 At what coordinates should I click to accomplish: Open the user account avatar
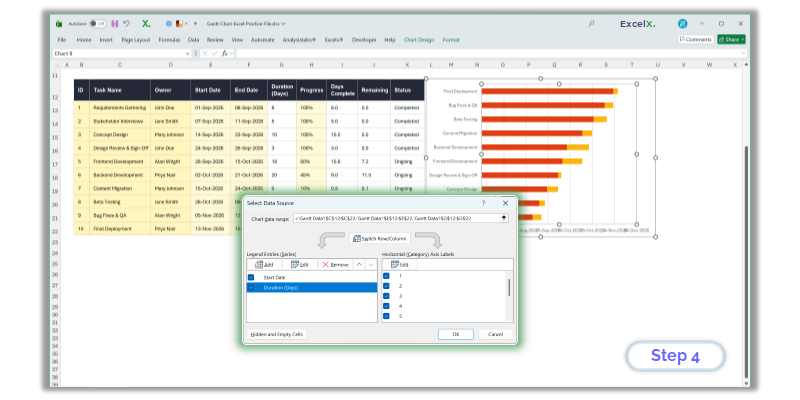tap(682, 23)
